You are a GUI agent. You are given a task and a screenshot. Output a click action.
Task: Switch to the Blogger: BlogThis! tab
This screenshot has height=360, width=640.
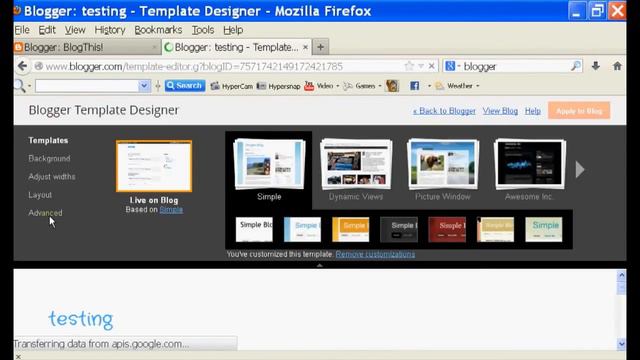[x=87, y=47]
